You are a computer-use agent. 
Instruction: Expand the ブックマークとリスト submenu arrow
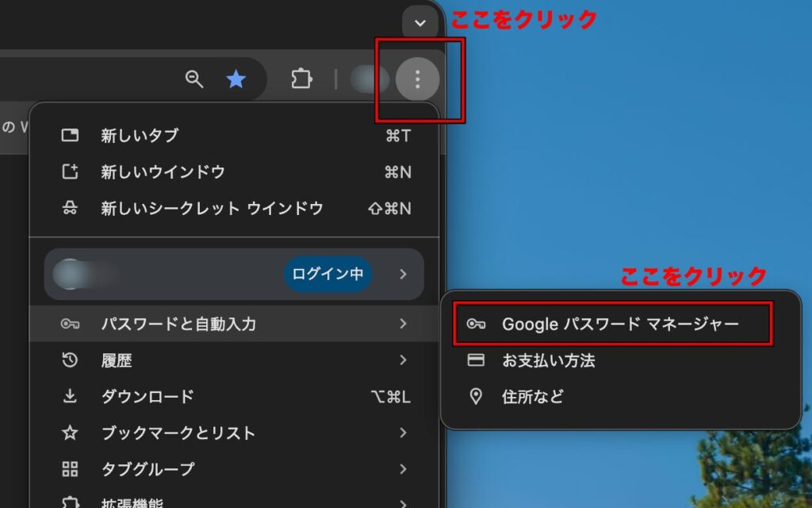point(403,433)
